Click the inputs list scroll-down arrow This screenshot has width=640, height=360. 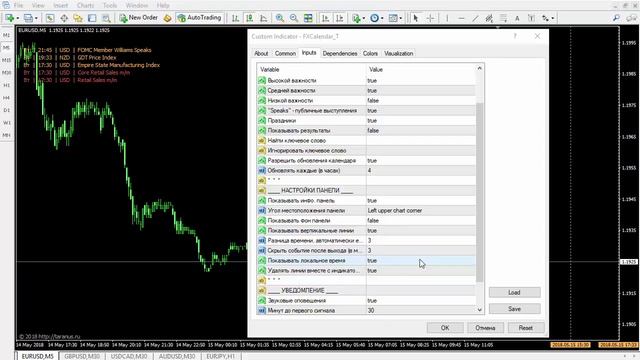pyautogui.click(x=480, y=310)
